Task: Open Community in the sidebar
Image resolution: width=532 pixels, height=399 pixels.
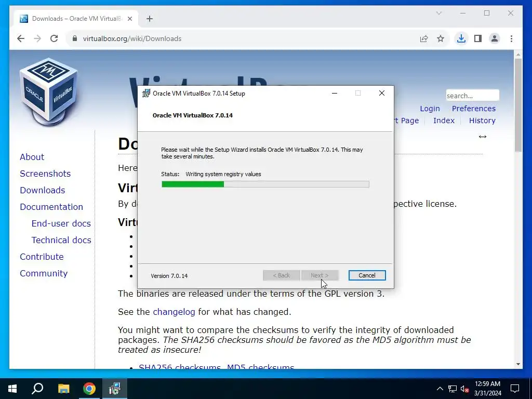Action: [x=44, y=273]
